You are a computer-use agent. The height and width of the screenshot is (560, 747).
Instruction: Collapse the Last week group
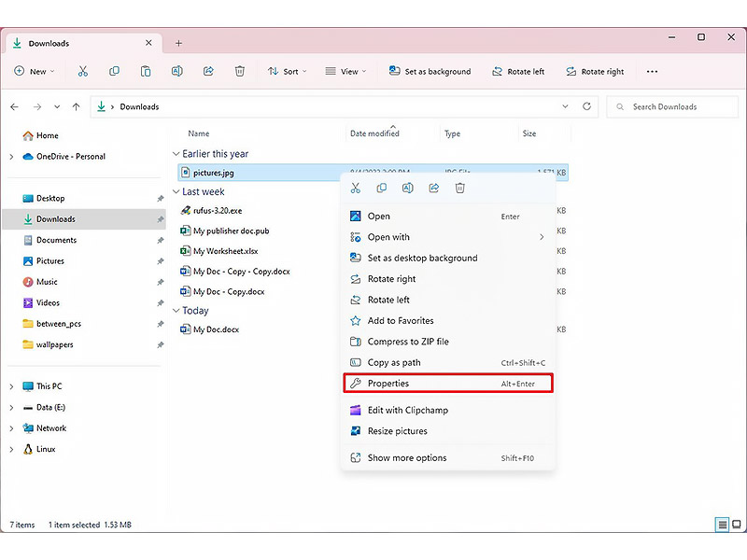tap(176, 191)
